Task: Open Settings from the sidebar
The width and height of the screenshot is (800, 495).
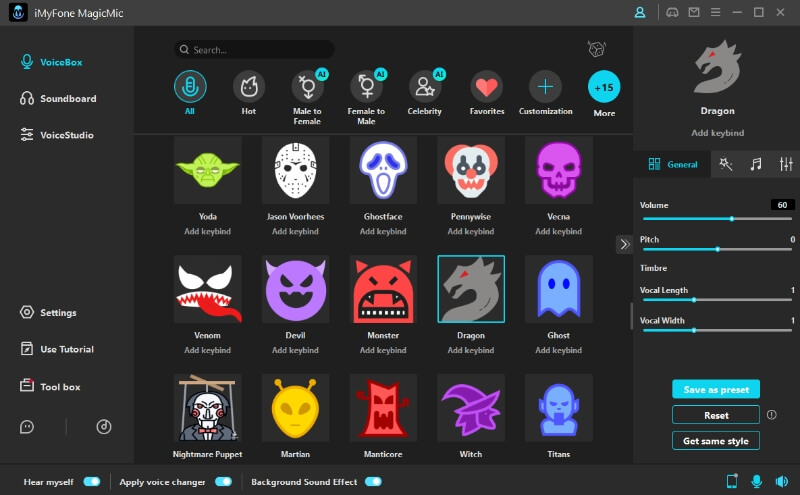Action: click(x=48, y=312)
